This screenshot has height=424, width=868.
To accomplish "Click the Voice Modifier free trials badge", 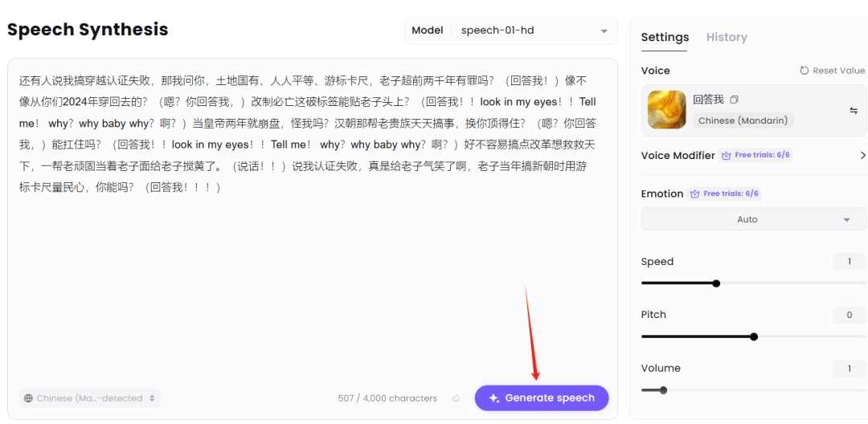I will point(755,155).
